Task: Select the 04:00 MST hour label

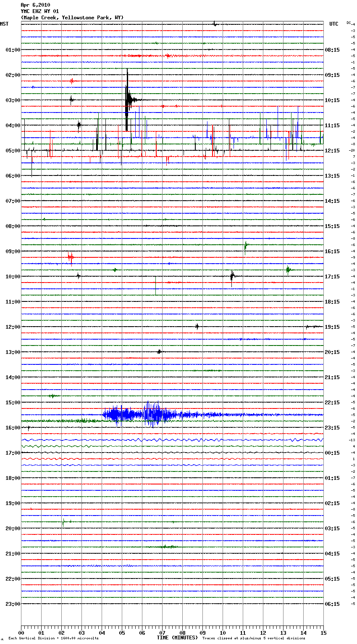Action: click(x=13, y=125)
